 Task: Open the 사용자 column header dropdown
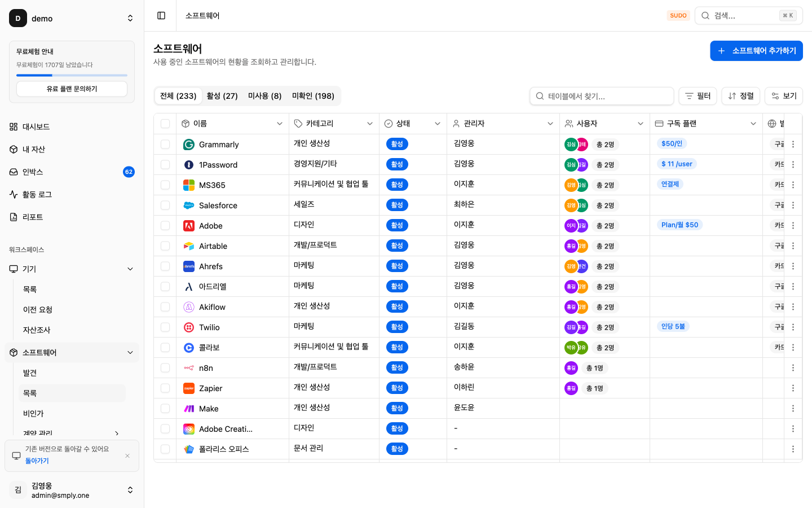(641, 124)
